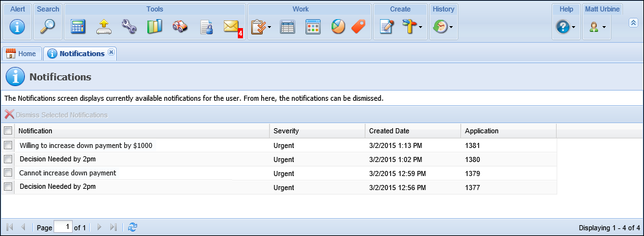Screen dimensions: 644x236
Task: Open the calculator tool icon
Action: point(78,27)
